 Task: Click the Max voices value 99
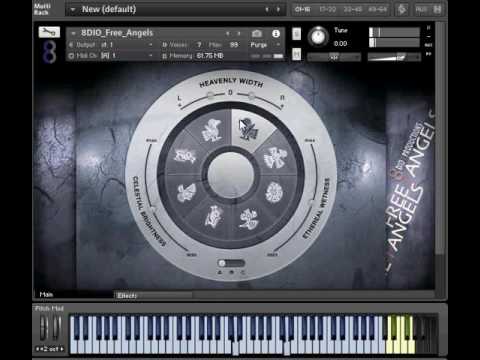(234, 44)
